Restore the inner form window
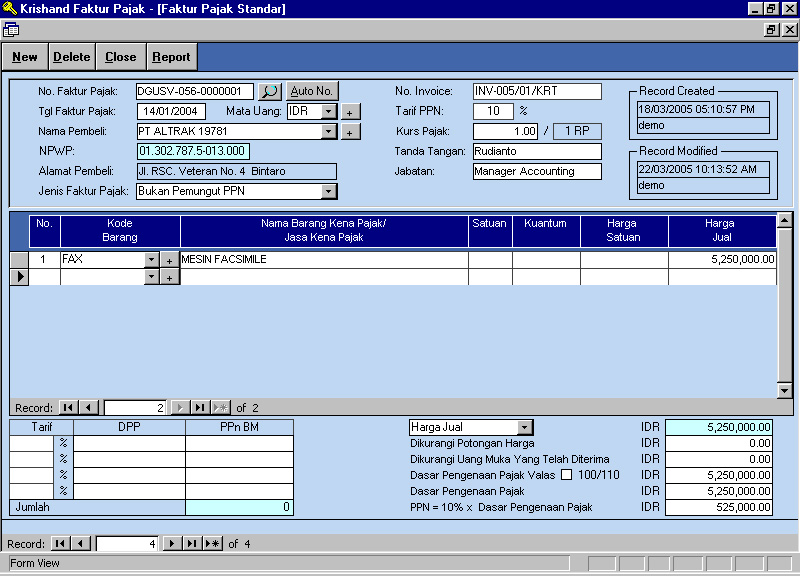This screenshot has height=576, width=800. (771, 30)
